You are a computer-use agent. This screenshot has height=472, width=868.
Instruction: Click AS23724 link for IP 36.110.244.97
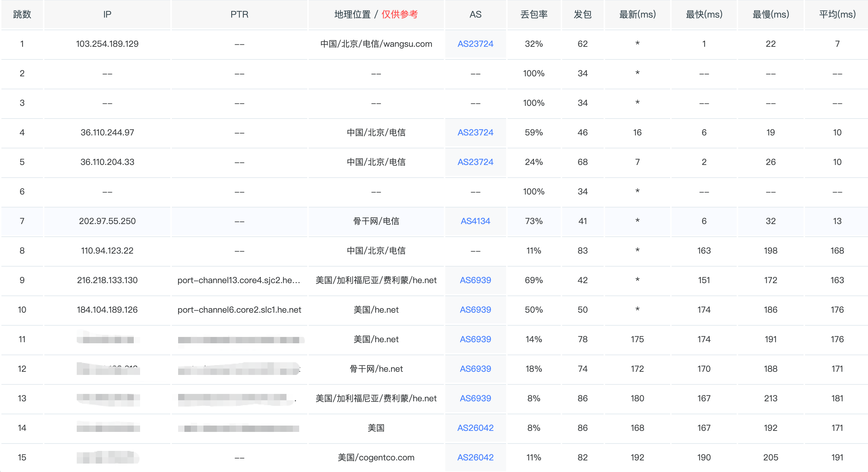pyautogui.click(x=475, y=133)
